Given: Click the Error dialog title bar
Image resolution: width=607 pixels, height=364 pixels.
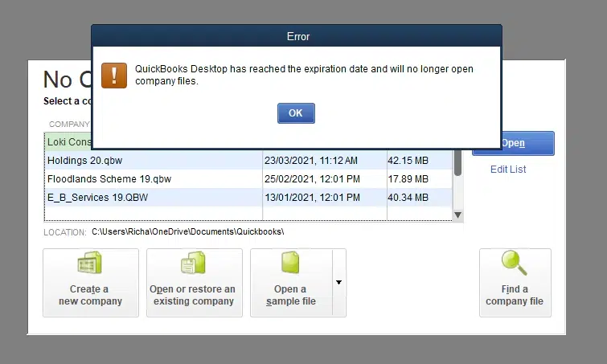Looking at the screenshot, I should pos(297,36).
